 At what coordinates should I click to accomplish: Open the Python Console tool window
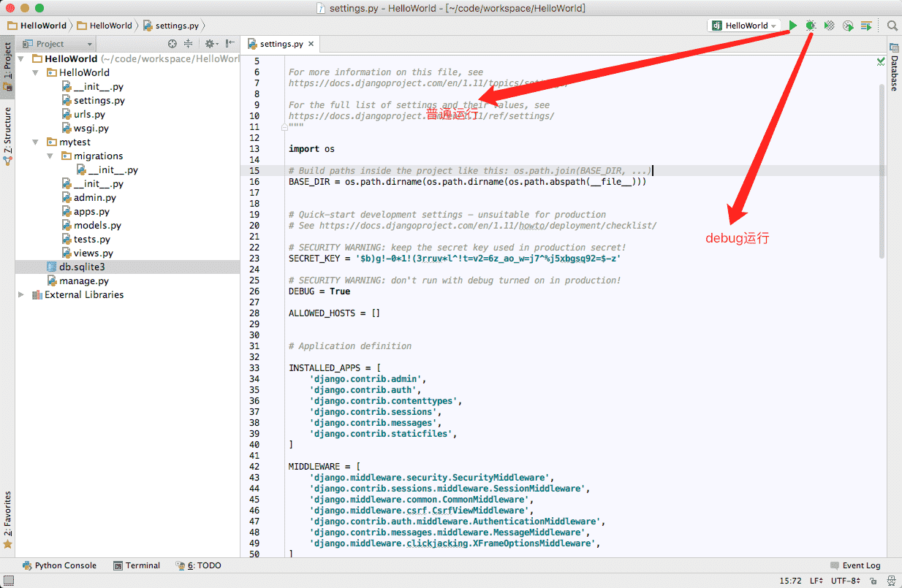click(59, 565)
